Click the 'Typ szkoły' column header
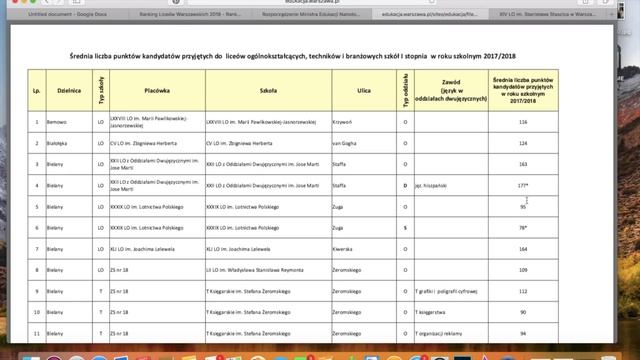Viewport: 640px width, 360px height. point(101,91)
